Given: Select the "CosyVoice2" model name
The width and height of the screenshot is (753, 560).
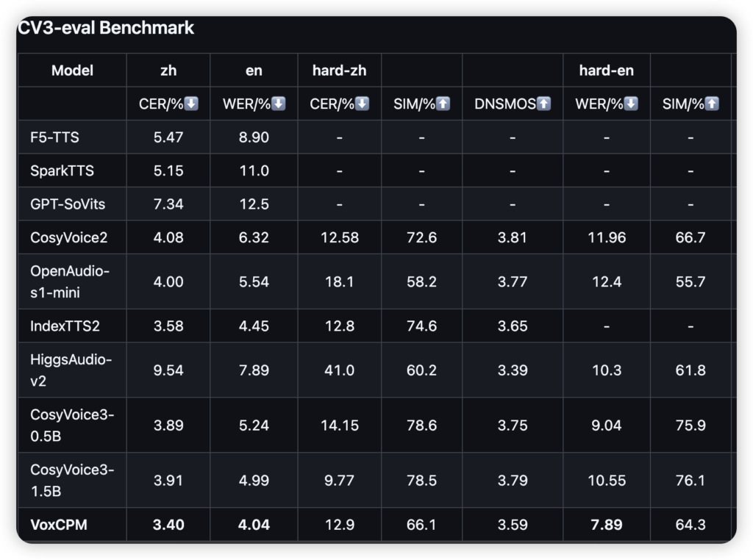Looking at the screenshot, I should (x=68, y=237).
